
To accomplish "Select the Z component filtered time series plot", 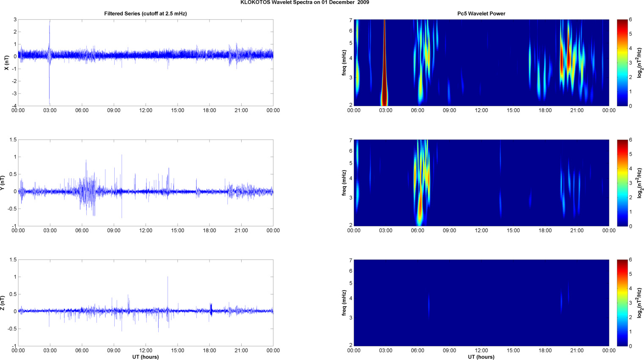I will [x=146, y=303].
